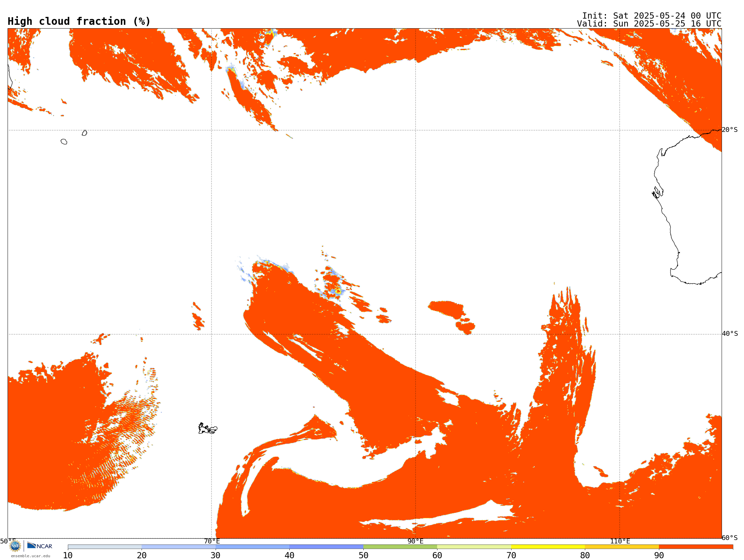The width and height of the screenshot is (744, 560).
Task: Click the 20°S latitude label
Action: click(x=730, y=130)
